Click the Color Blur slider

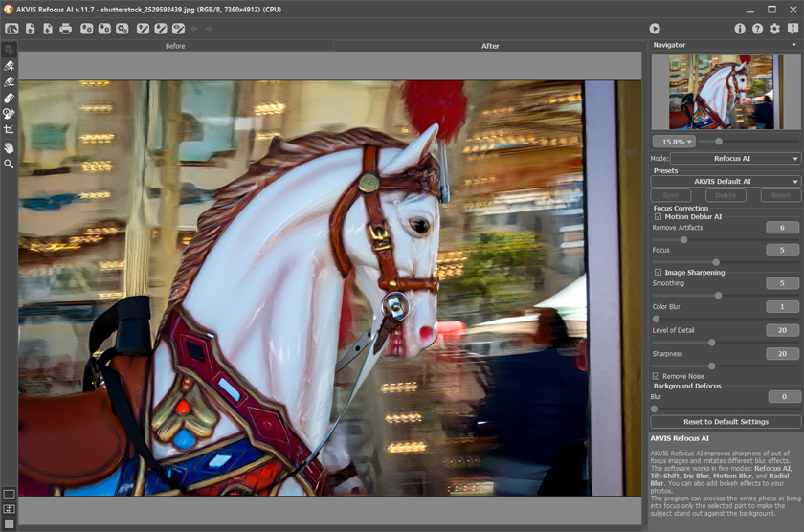726,319
